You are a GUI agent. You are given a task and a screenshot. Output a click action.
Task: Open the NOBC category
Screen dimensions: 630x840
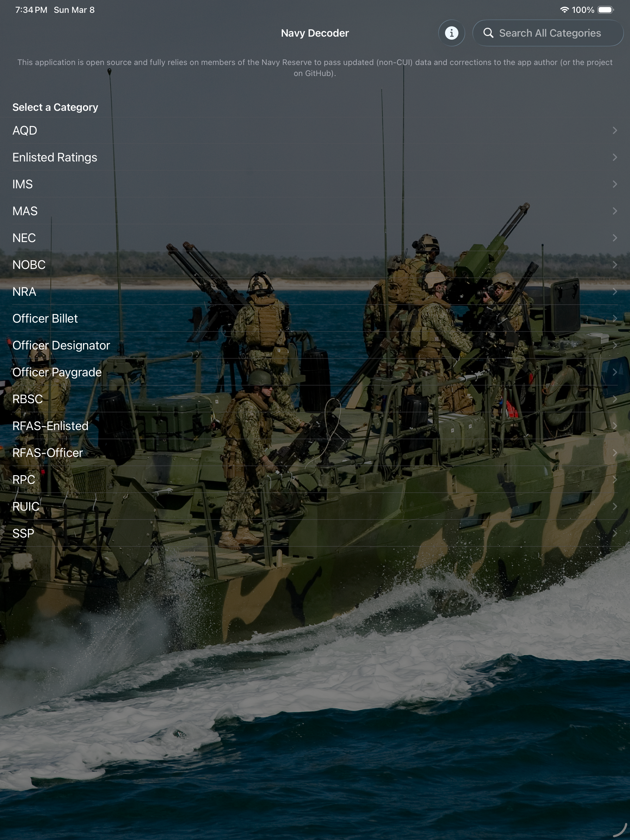[x=315, y=265]
